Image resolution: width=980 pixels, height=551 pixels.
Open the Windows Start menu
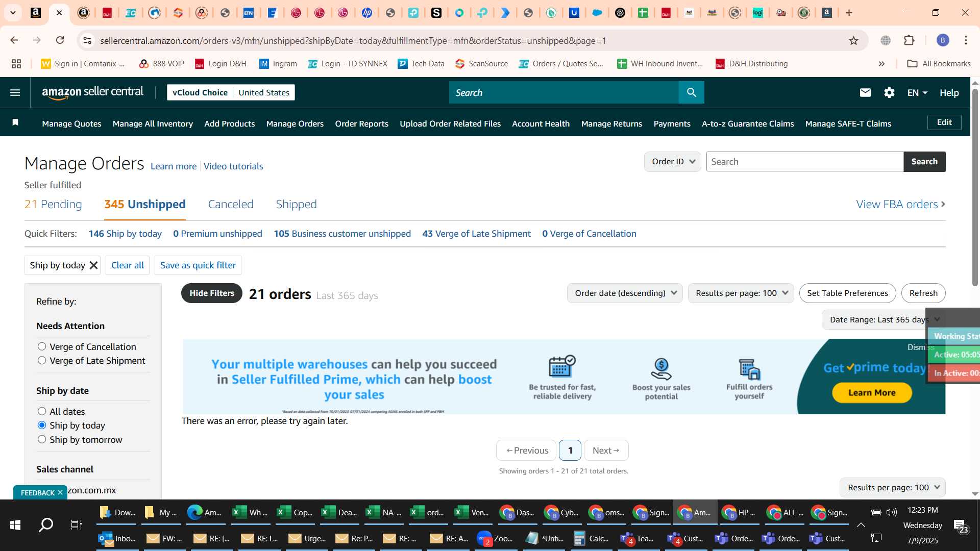15,524
